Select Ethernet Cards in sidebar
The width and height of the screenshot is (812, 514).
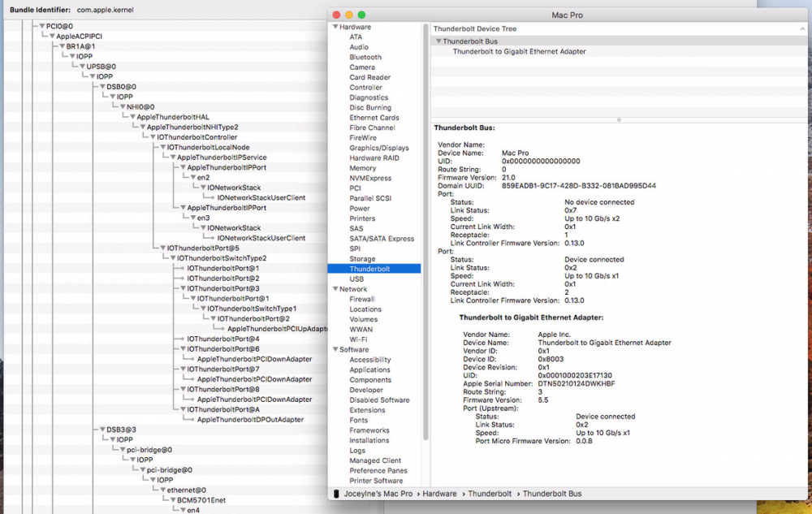pos(374,118)
